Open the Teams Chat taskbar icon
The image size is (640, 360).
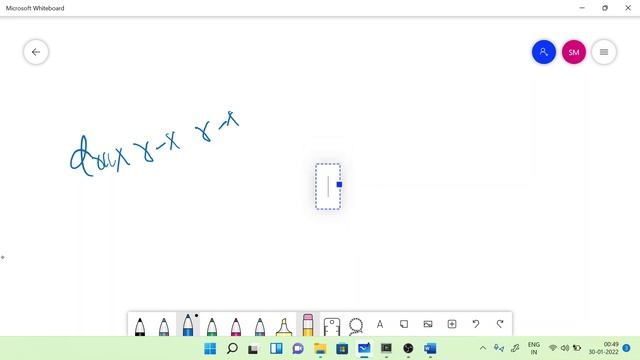298,349
